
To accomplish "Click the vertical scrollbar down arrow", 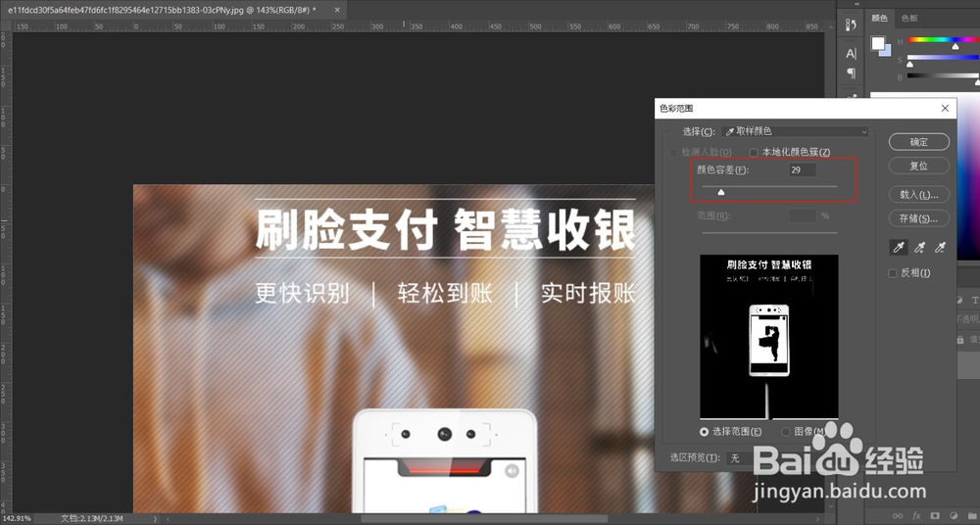I will coord(831,506).
